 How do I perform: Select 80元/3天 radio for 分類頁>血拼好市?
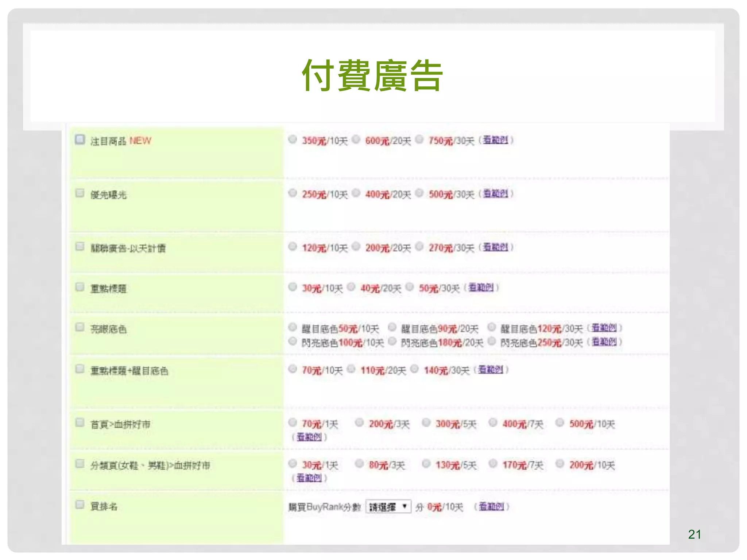pyautogui.click(x=359, y=464)
